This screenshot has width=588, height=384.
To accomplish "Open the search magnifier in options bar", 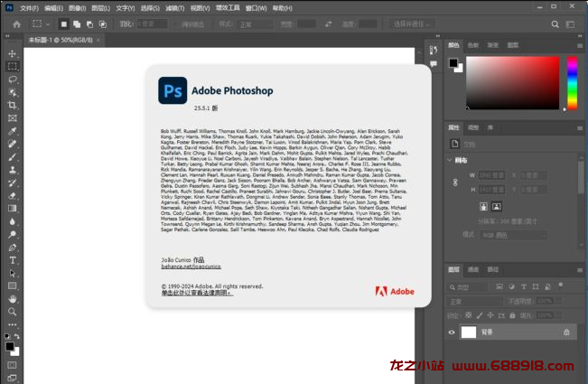I will tap(555, 24).
